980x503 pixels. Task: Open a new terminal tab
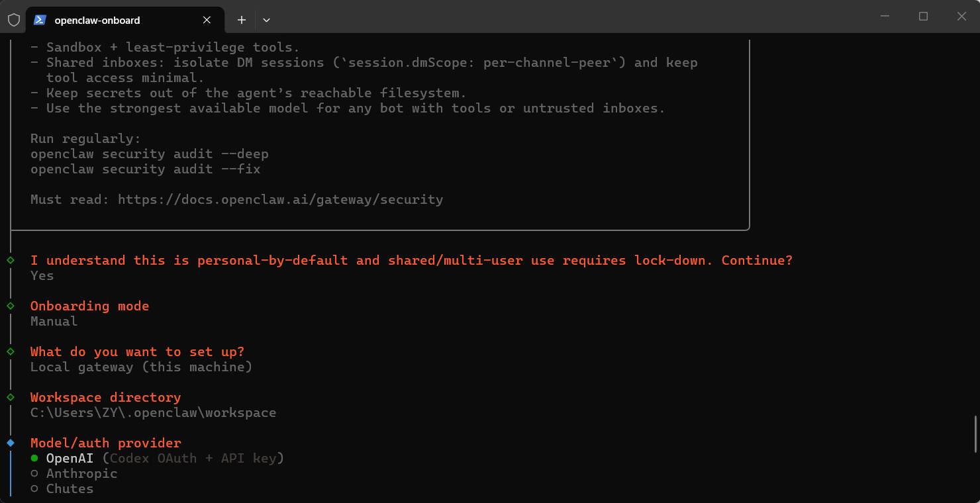(242, 20)
